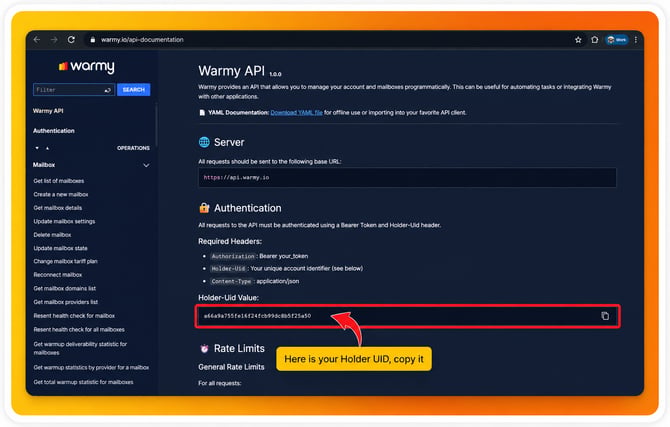Click the 'Content-Type' header code label
The width and height of the screenshot is (670, 427).
point(231,281)
